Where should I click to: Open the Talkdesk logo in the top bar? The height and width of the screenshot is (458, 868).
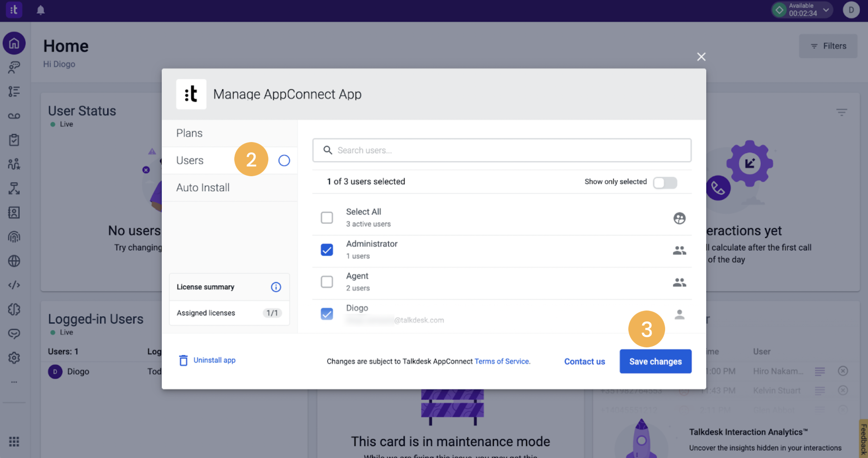tap(14, 10)
